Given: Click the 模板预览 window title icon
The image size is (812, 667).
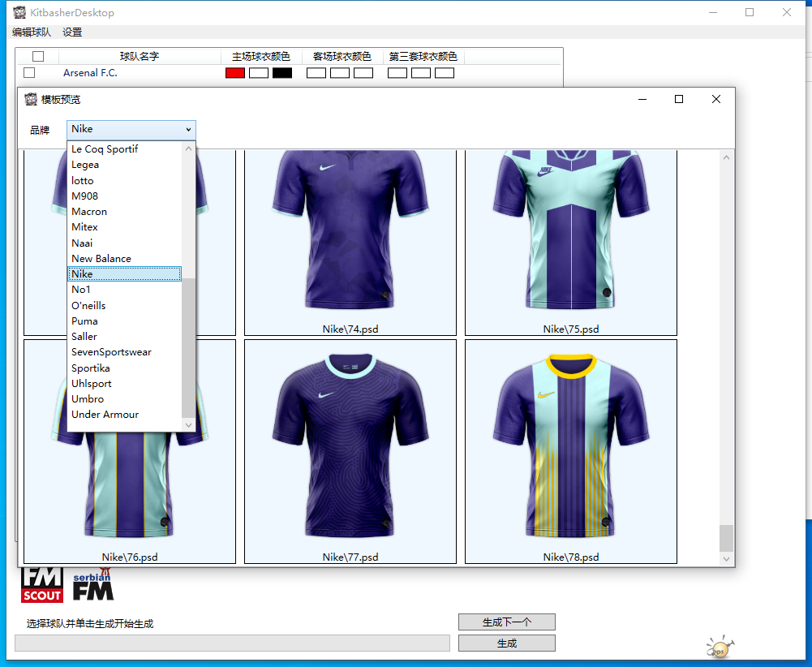Looking at the screenshot, I should coord(32,100).
